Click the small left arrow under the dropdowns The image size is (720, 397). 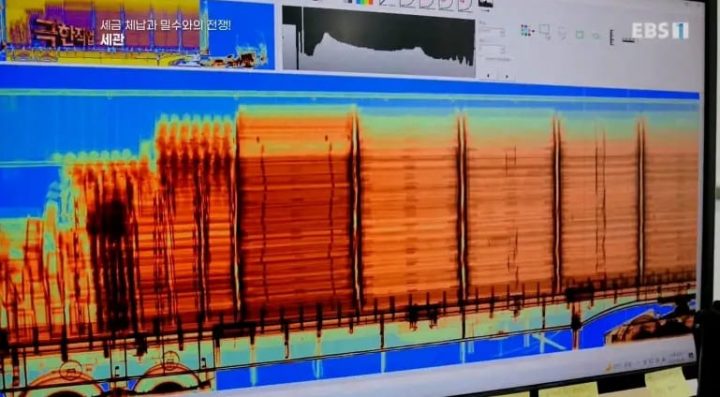[488, 76]
